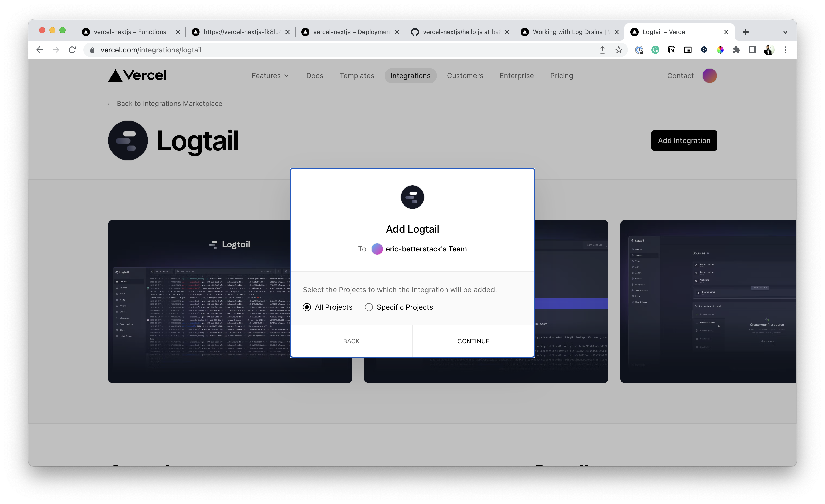Click the picture-in-picture extension icon

[x=688, y=50]
